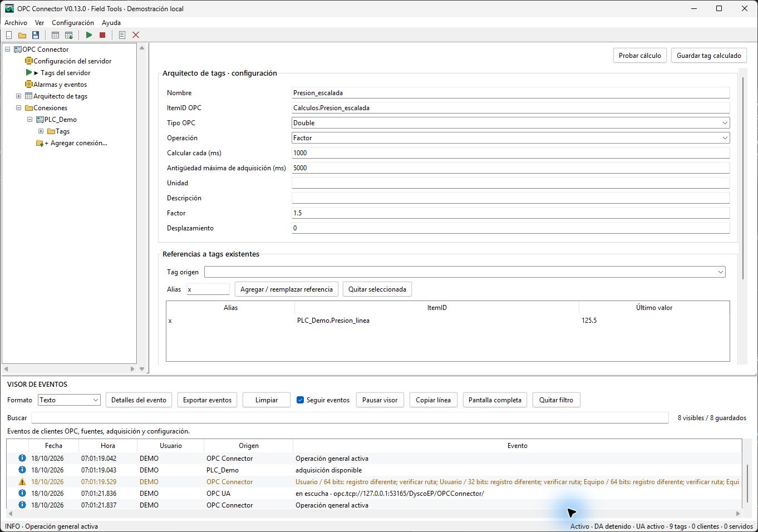Expand the Tags folder under PLC_Demo
Screen dimensions: 758x532
pos(41,131)
